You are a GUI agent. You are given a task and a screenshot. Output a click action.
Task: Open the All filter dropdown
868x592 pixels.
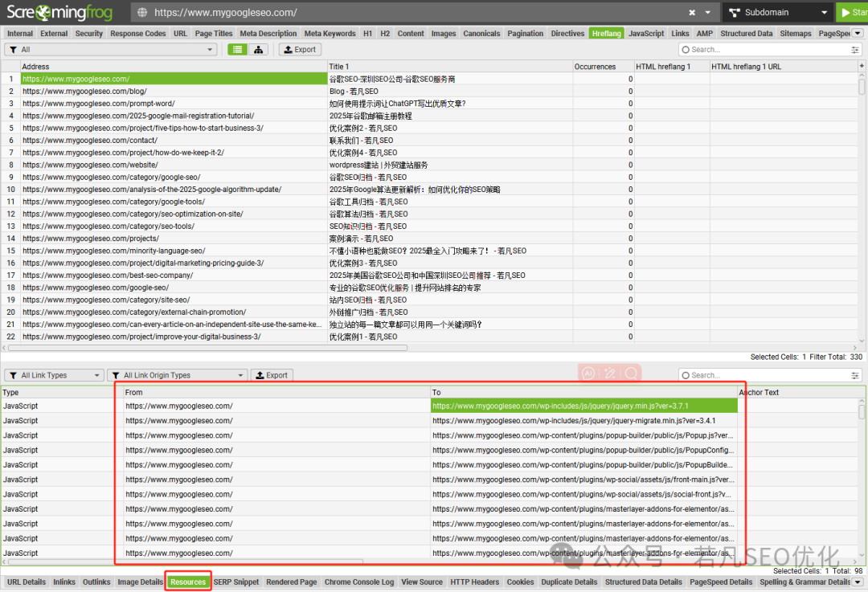point(111,49)
